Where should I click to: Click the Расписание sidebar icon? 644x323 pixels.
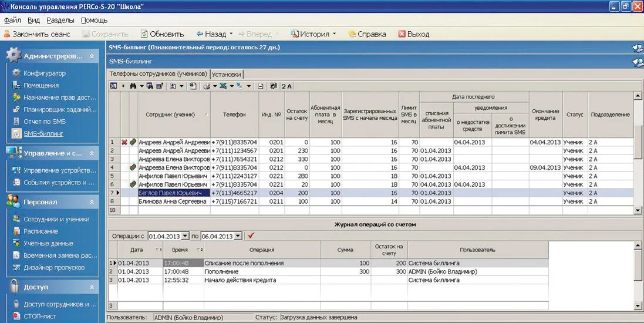click(x=16, y=231)
